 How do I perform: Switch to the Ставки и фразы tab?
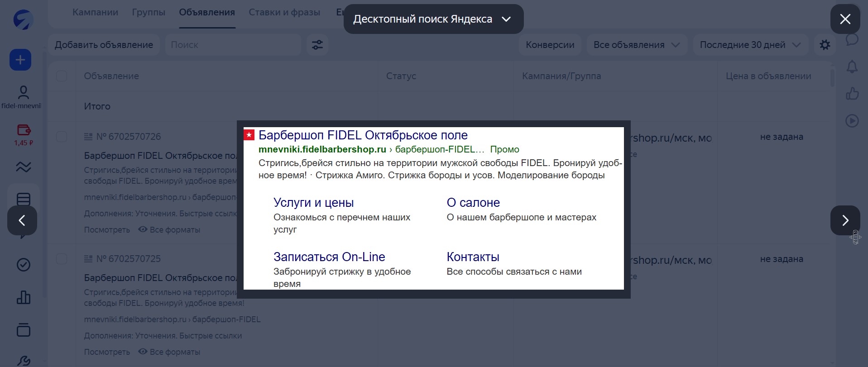284,12
